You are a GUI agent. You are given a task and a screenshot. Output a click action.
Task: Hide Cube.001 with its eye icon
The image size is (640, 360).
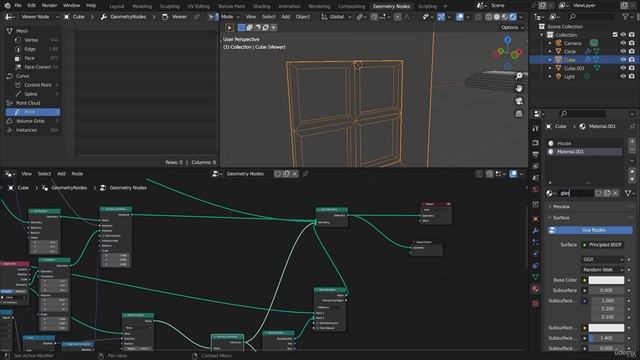coord(623,68)
